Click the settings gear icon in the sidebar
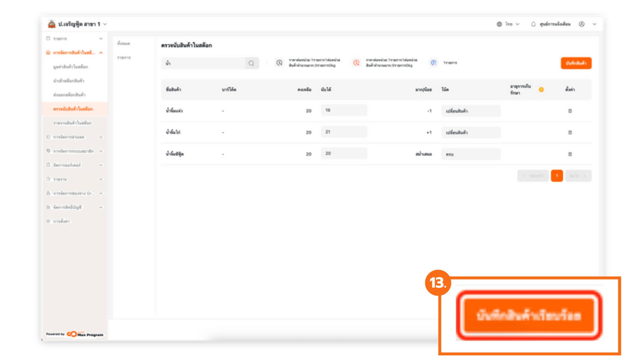This screenshot has width=644, height=362. [x=48, y=221]
